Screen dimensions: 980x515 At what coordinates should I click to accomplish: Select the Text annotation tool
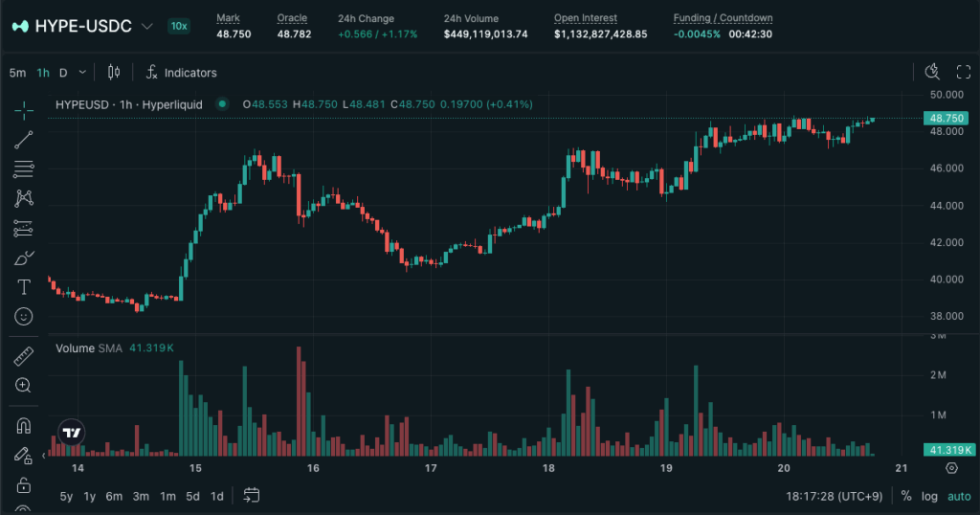24,287
